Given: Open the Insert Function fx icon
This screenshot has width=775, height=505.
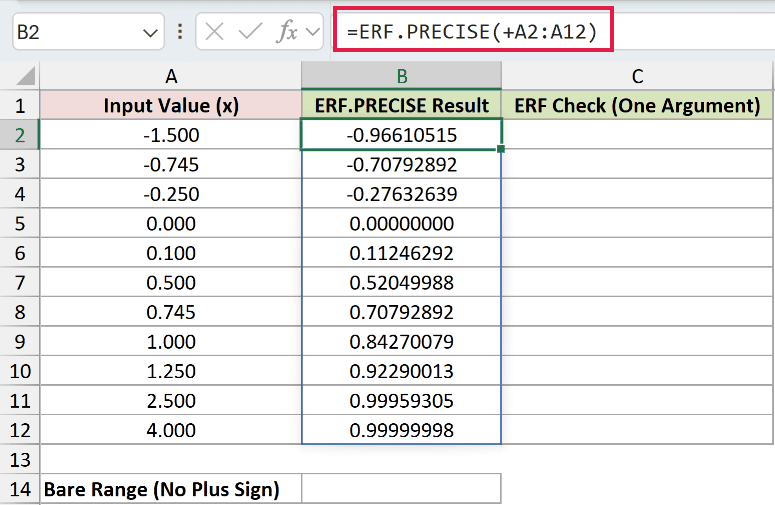Looking at the screenshot, I should tap(287, 32).
